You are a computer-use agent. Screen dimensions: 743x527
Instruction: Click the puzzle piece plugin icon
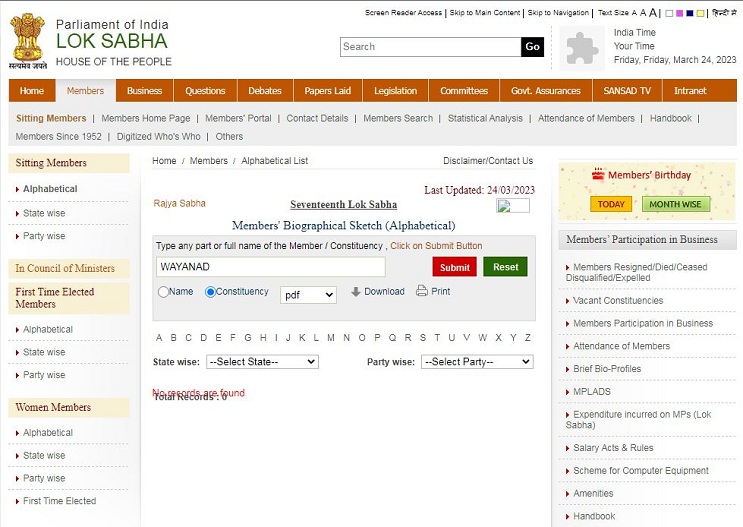pyautogui.click(x=581, y=47)
